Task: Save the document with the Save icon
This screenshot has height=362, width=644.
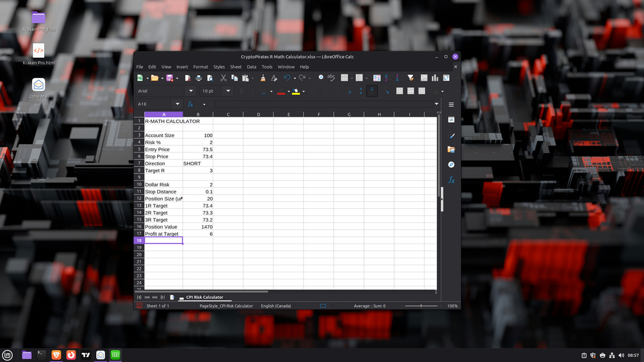Action: pyautogui.click(x=169, y=78)
